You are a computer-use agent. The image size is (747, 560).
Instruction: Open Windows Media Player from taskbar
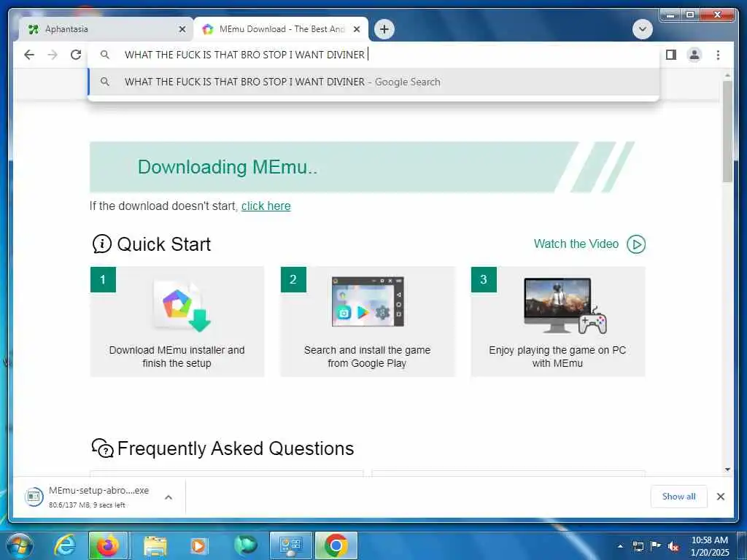pyautogui.click(x=198, y=545)
